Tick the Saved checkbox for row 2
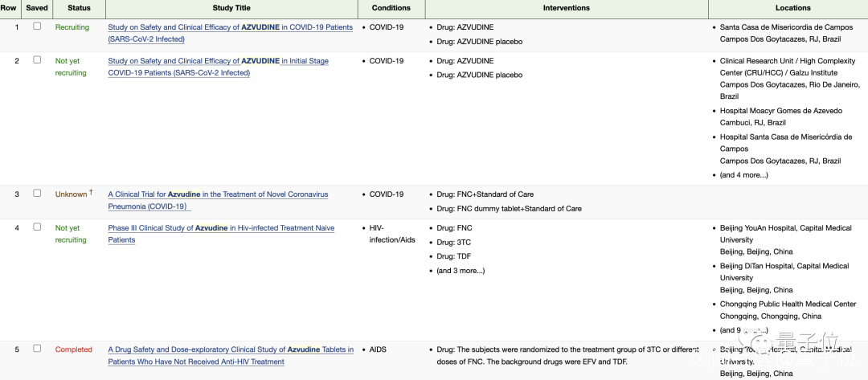The image size is (868, 380). click(x=37, y=59)
